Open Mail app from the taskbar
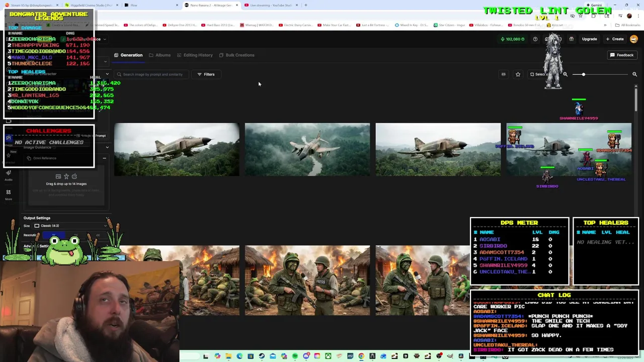The height and width of the screenshot is (362, 644). [273, 356]
